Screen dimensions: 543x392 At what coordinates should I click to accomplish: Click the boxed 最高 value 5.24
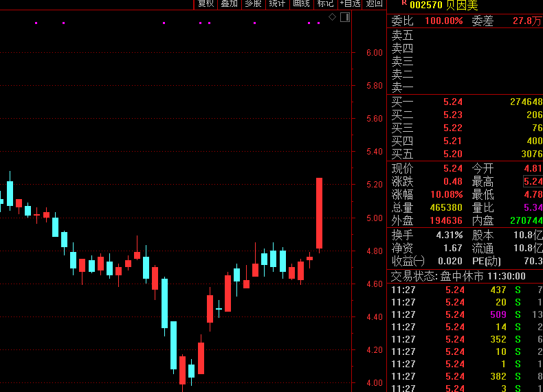pyautogui.click(x=533, y=181)
